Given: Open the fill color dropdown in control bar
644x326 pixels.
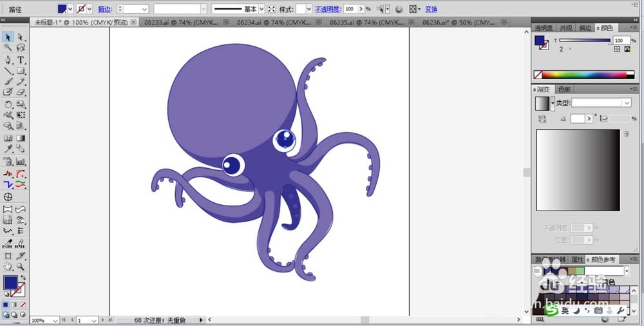Looking at the screenshot, I should (70, 8).
